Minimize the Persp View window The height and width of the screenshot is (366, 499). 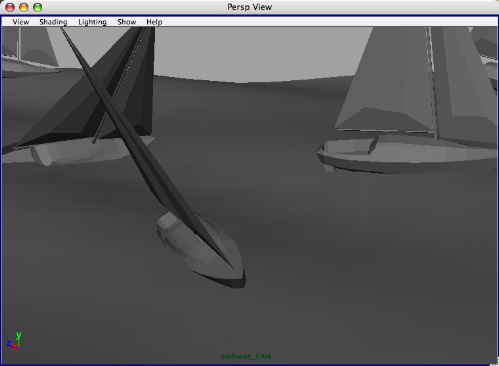24,7
